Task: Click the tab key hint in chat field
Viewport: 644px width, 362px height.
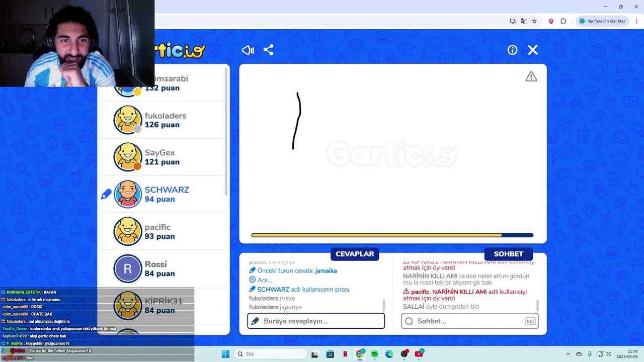Action: [x=530, y=321]
